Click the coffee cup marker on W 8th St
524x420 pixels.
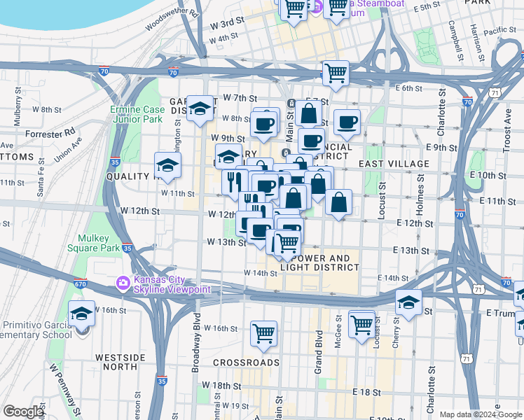click(263, 125)
